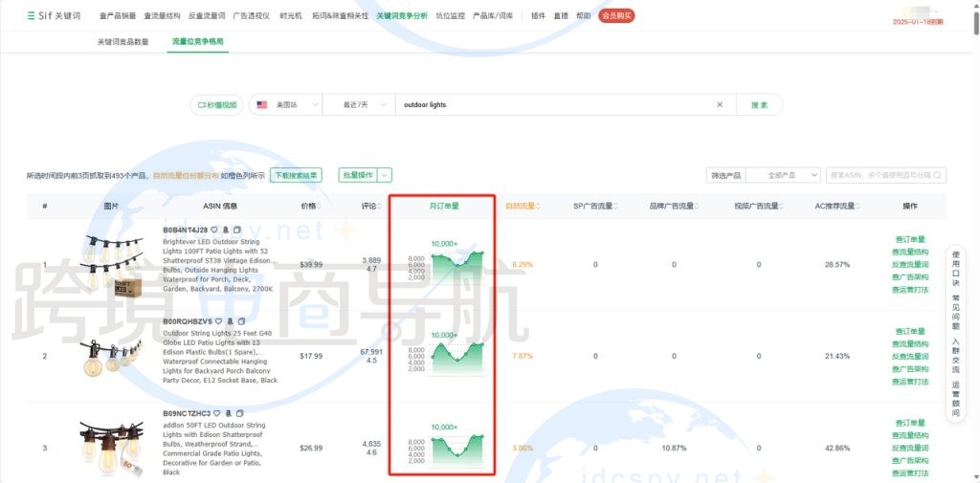Open Amazon page icon for B0B4NT4J28
980x483 pixels.
pos(226,230)
